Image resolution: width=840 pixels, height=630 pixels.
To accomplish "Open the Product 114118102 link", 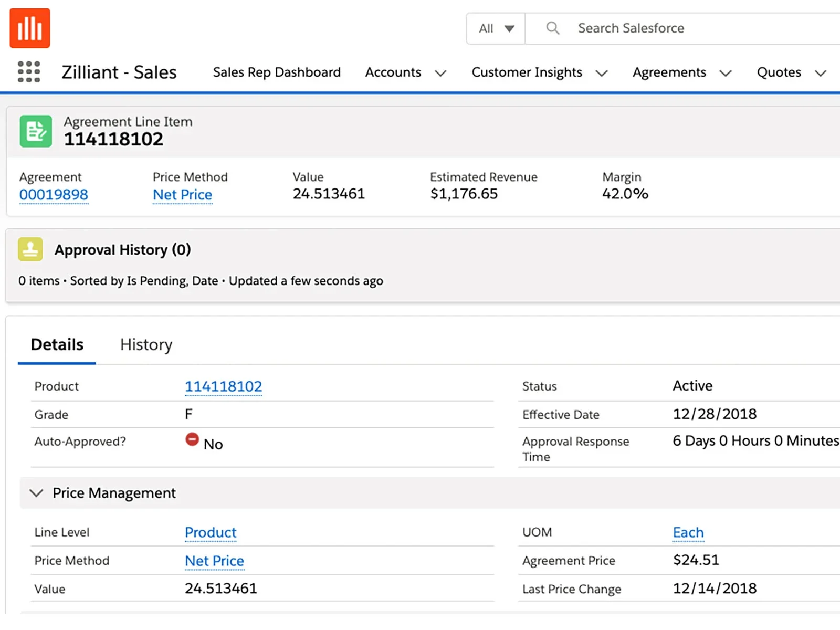I will click(223, 386).
